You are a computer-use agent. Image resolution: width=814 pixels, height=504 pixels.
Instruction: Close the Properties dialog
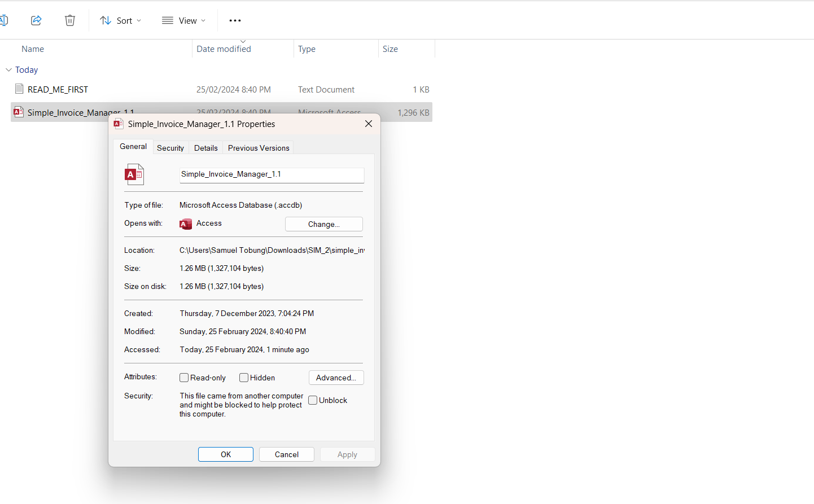click(x=369, y=124)
